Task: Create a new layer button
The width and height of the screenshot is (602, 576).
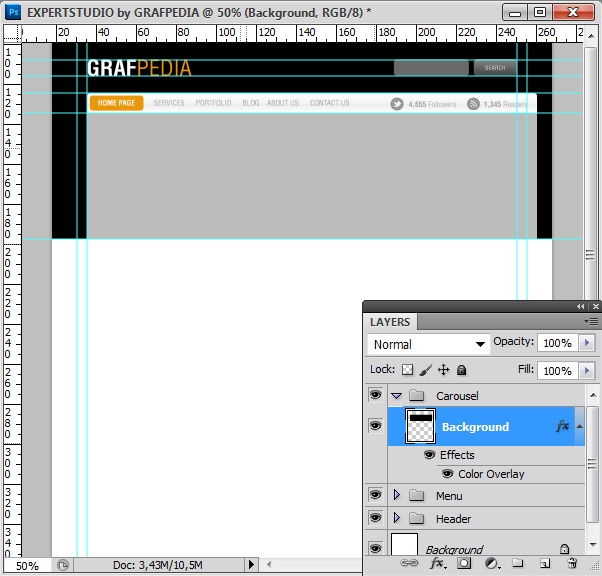Action: point(545,563)
